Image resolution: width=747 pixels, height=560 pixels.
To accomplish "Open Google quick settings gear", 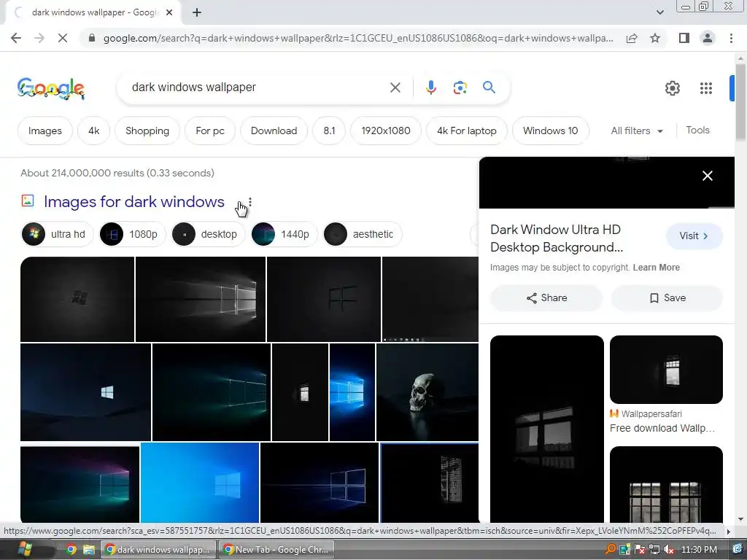I will (x=672, y=88).
